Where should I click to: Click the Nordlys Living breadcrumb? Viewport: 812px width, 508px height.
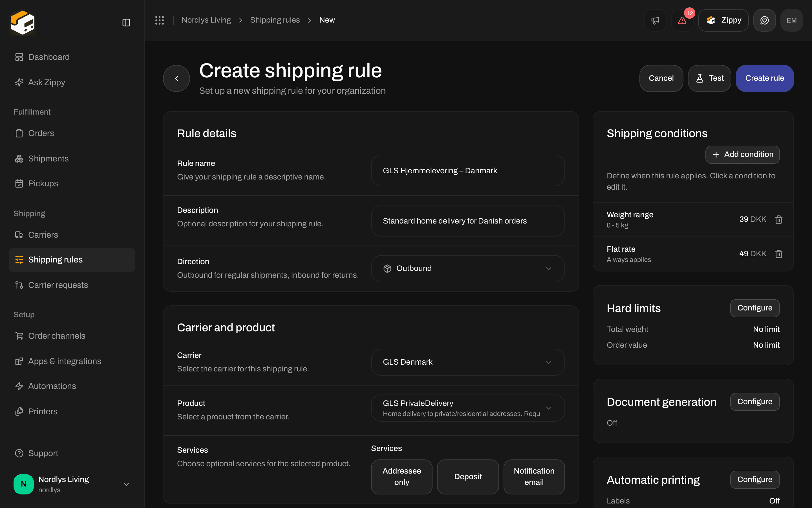pos(206,20)
